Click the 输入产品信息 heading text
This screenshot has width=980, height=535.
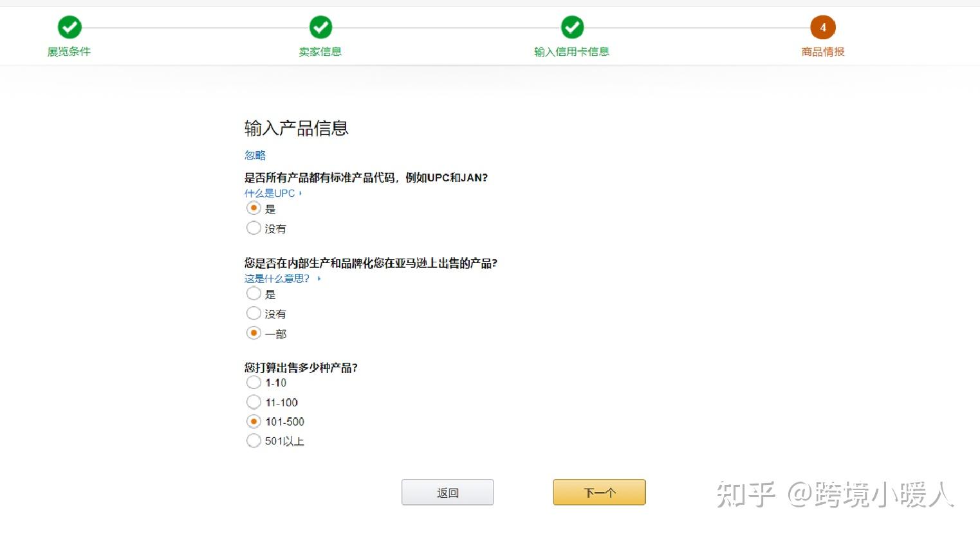[x=297, y=128]
